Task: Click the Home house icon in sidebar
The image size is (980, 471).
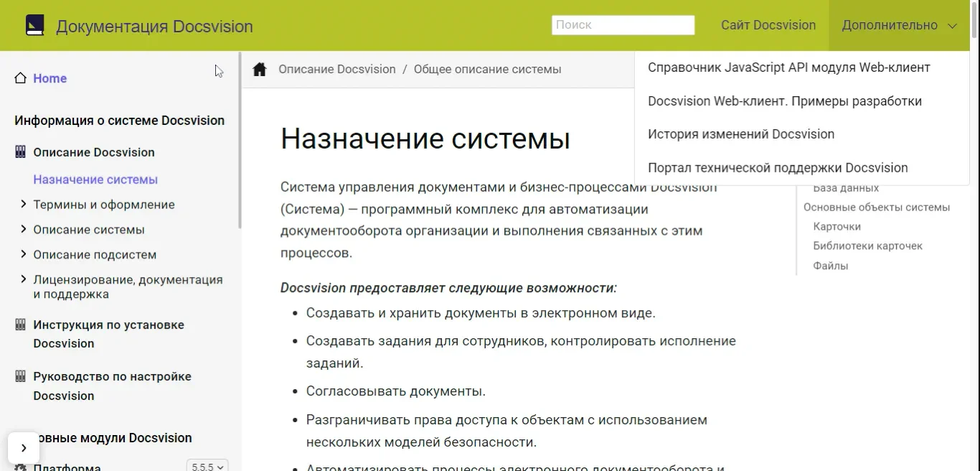Action: 21,78
